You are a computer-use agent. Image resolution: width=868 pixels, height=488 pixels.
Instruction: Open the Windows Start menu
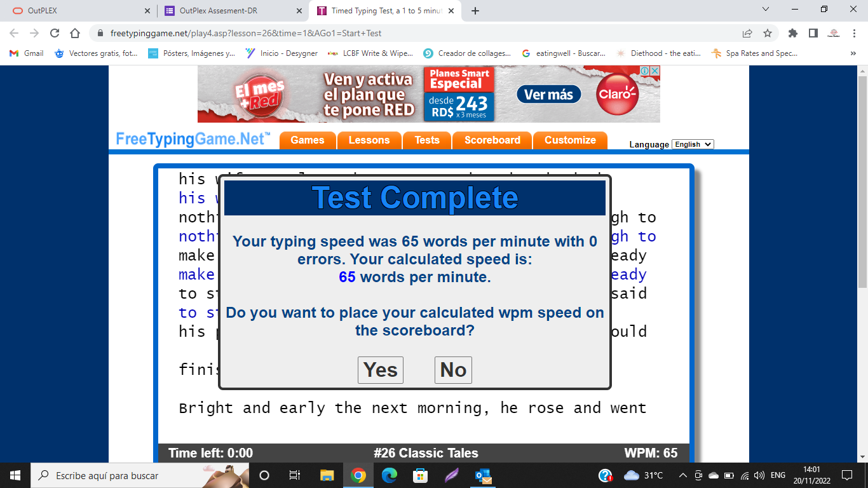[15, 475]
